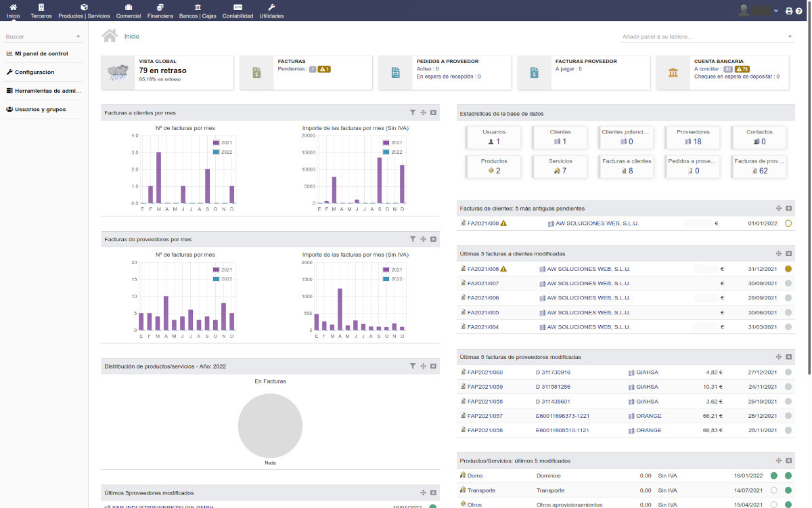Click the Facturas proveedor card icon
Viewport: 812px width, 508px height.
click(x=535, y=72)
